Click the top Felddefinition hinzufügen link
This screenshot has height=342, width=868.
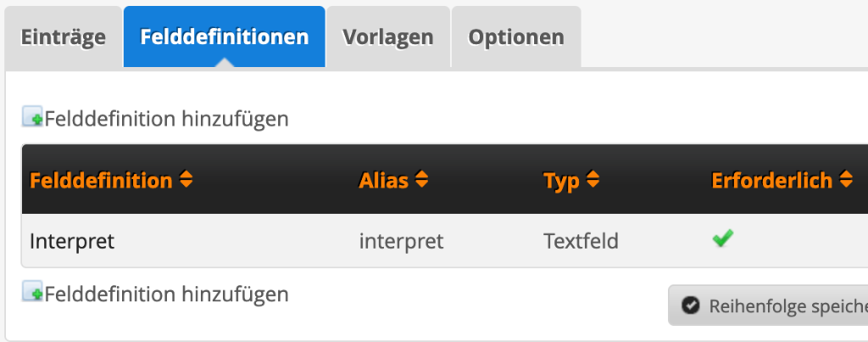tap(166, 119)
